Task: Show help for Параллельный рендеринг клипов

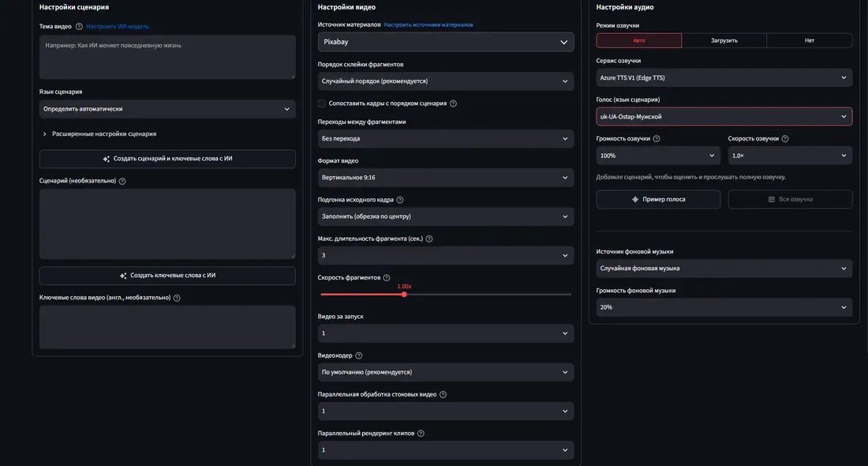Action: (421, 434)
